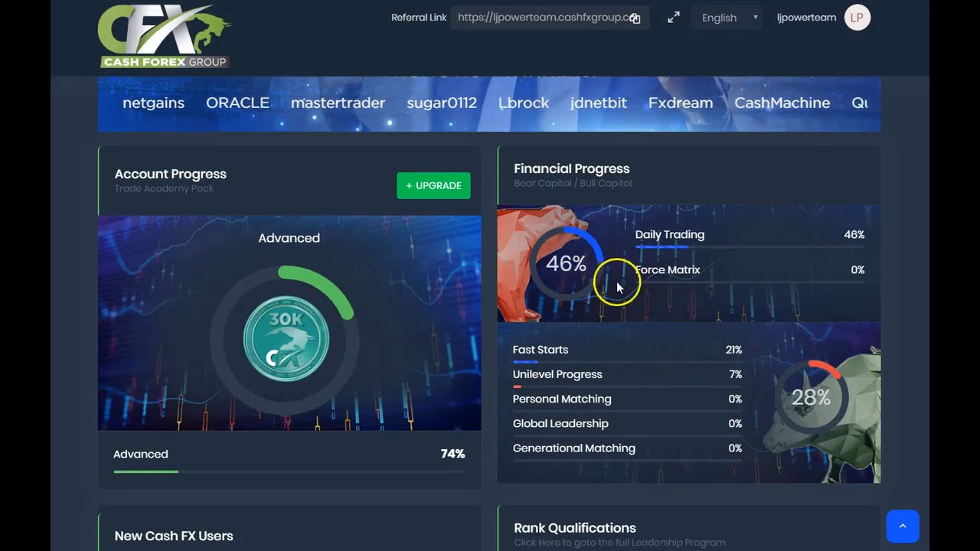
Task: Click the Daily Trading 46% value
Action: [x=854, y=235]
